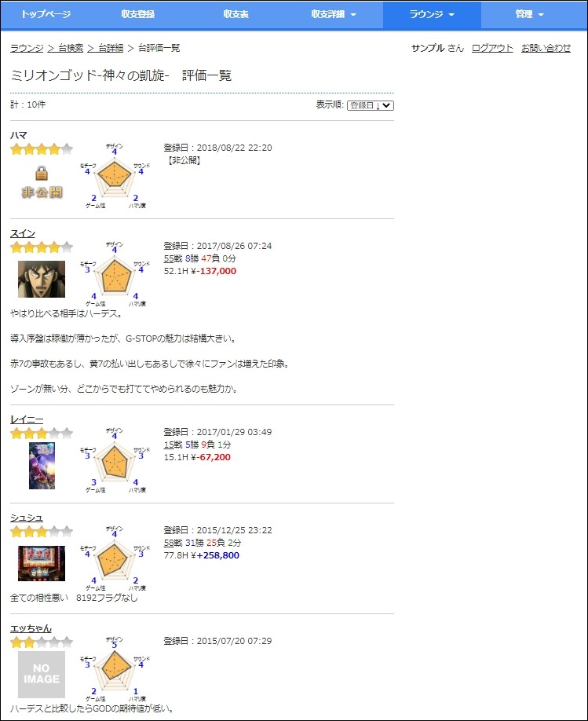Open user スイン's profile link
Viewport: 588px width, 721px height.
coord(23,233)
